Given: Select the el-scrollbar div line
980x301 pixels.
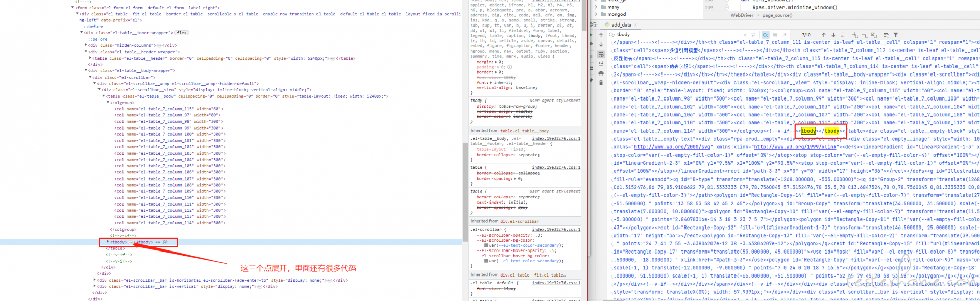Looking at the screenshot, I should (x=124, y=77).
